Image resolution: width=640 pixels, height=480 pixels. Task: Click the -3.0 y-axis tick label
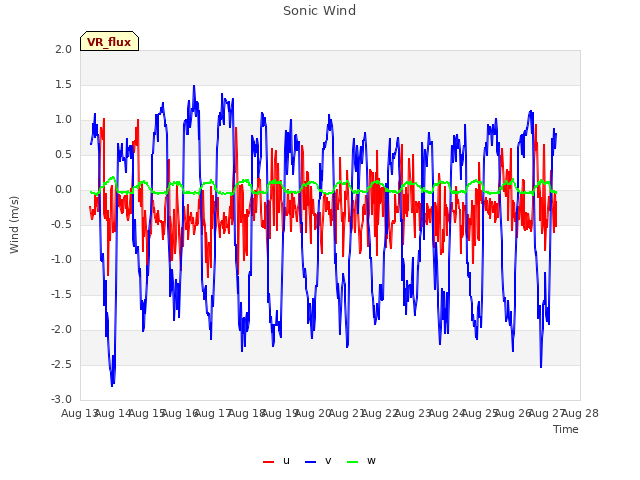pos(62,399)
